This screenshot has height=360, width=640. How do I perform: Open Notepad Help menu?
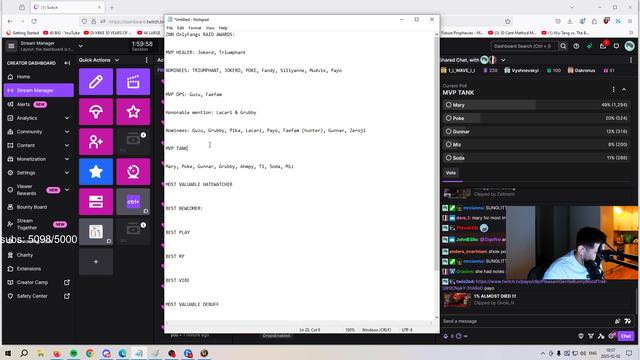223,28
